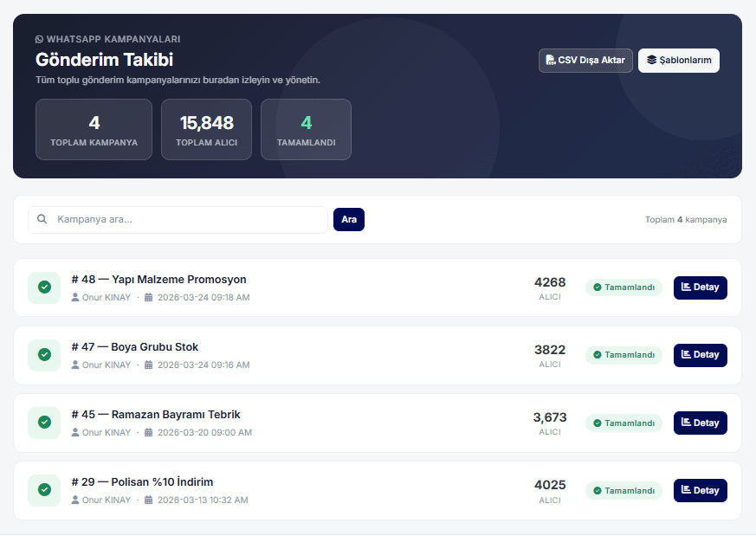Click the magnifier icon in the search box
This screenshot has width=756, height=536.
[x=42, y=219]
